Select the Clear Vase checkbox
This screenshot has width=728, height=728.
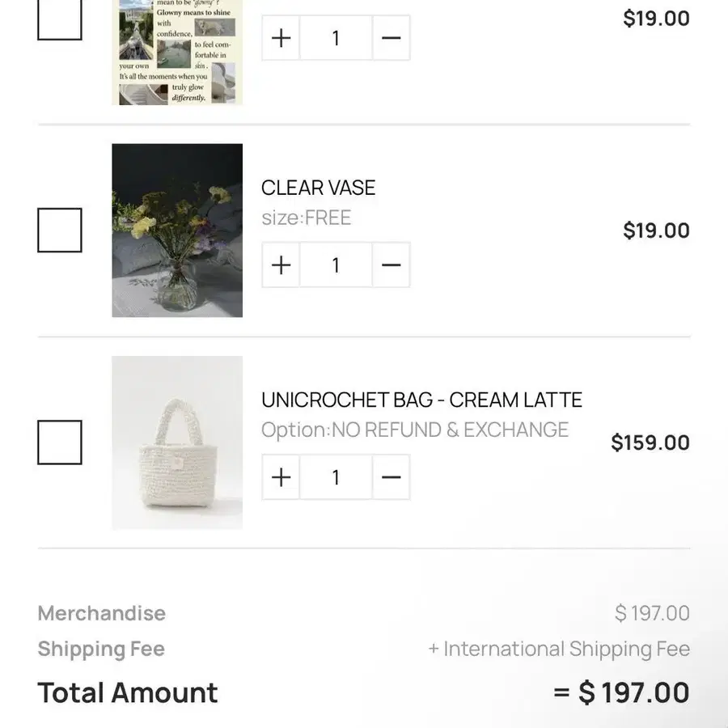(60, 231)
